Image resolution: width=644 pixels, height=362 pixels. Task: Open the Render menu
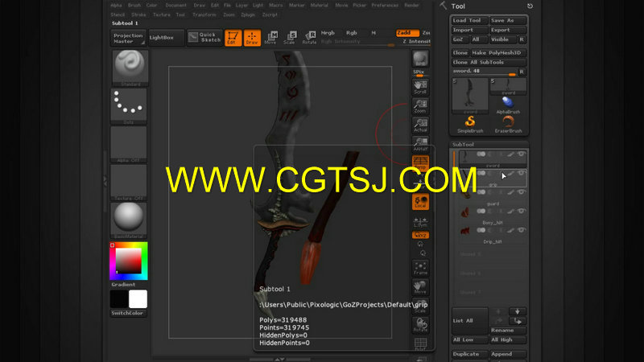(411, 6)
